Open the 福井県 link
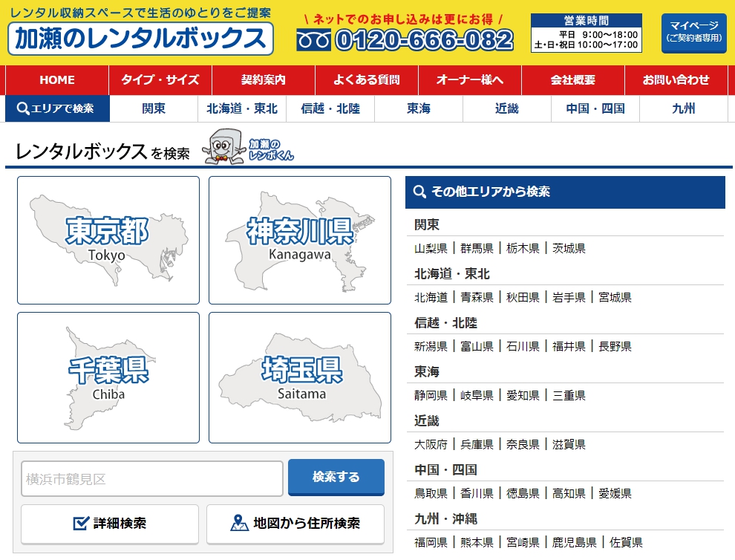The width and height of the screenshot is (735, 560). coord(569,347)
